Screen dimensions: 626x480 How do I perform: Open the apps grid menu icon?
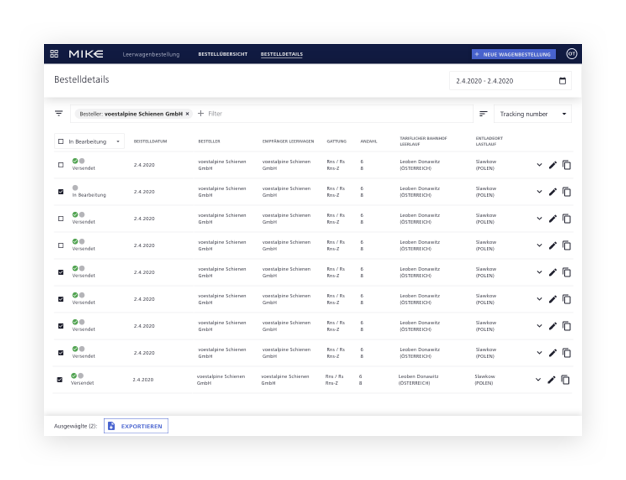(x=54, y=54)
